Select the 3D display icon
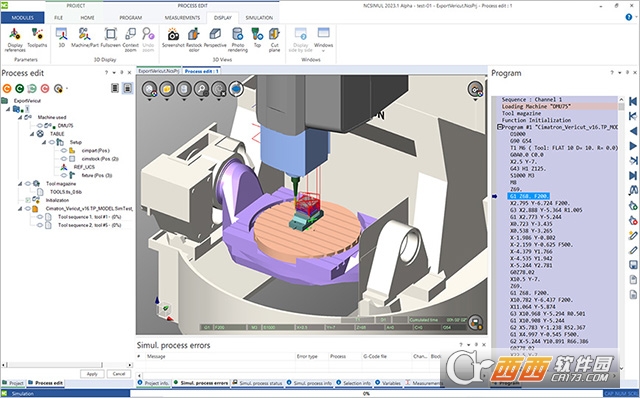 click(62, 38)
